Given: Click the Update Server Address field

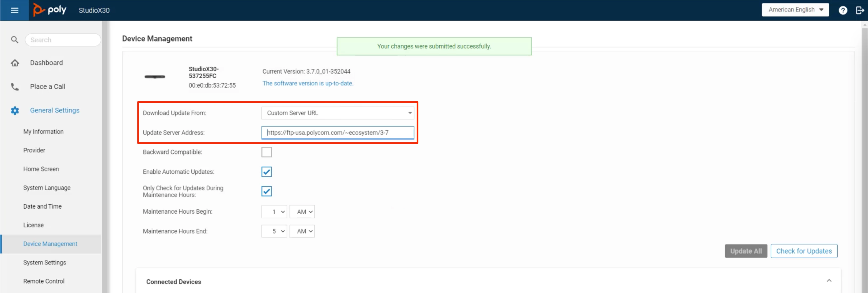Looking at the screenshot, I should tap(337, 132).
